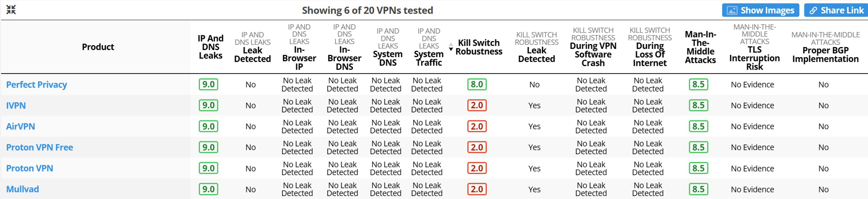The width and height of the screenshot is (868, 199).
Task: Click Mullvad's 9.0 IP and DNS score
Action: click(208, 189)
